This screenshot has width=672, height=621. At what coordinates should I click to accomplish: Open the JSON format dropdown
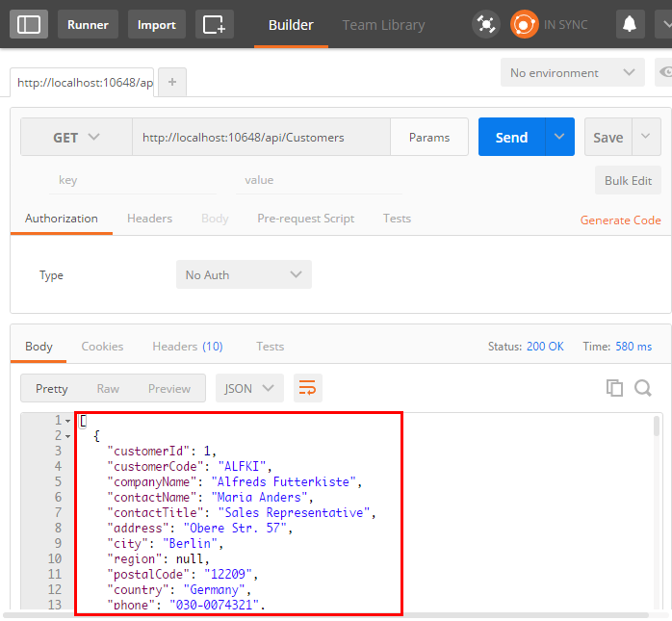point(249,388)
